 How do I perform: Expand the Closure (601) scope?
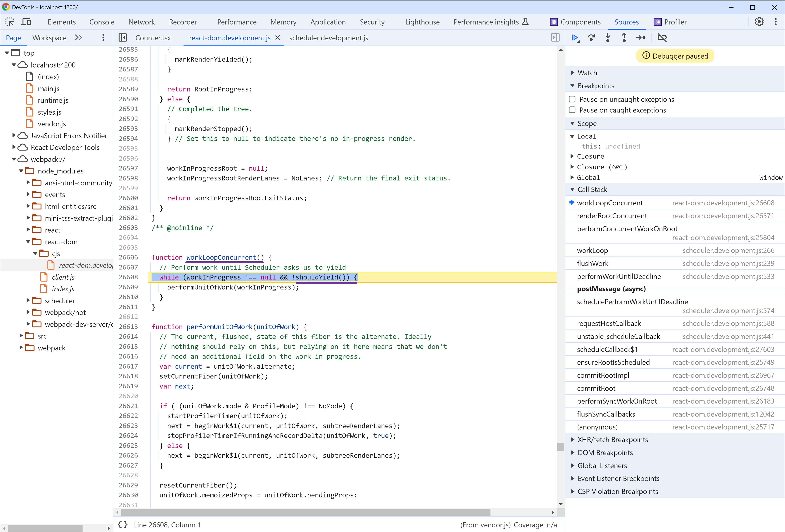point(572,167)
